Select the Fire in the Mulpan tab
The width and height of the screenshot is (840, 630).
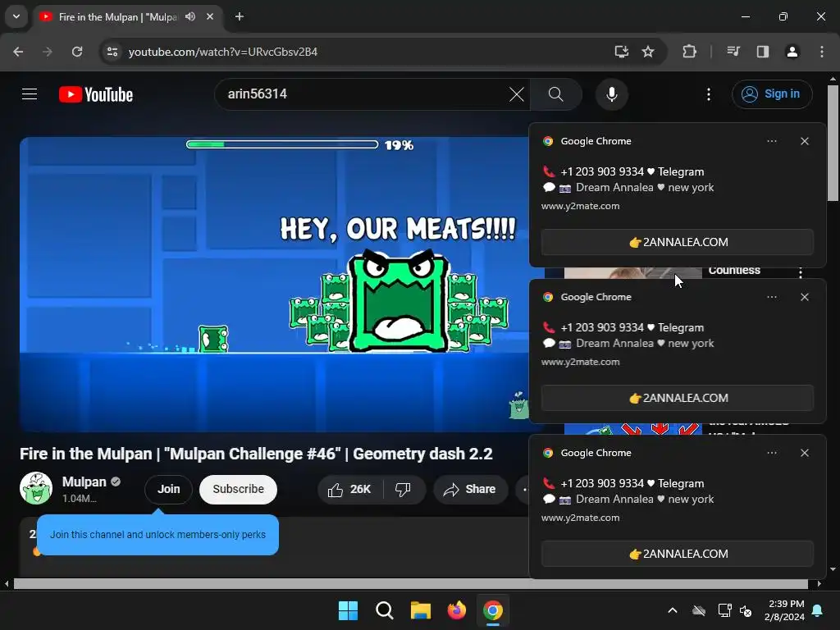117,17
